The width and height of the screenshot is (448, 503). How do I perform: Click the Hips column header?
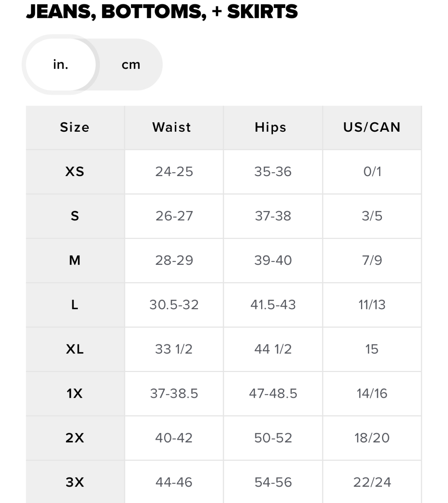click(x=271, y=127)
